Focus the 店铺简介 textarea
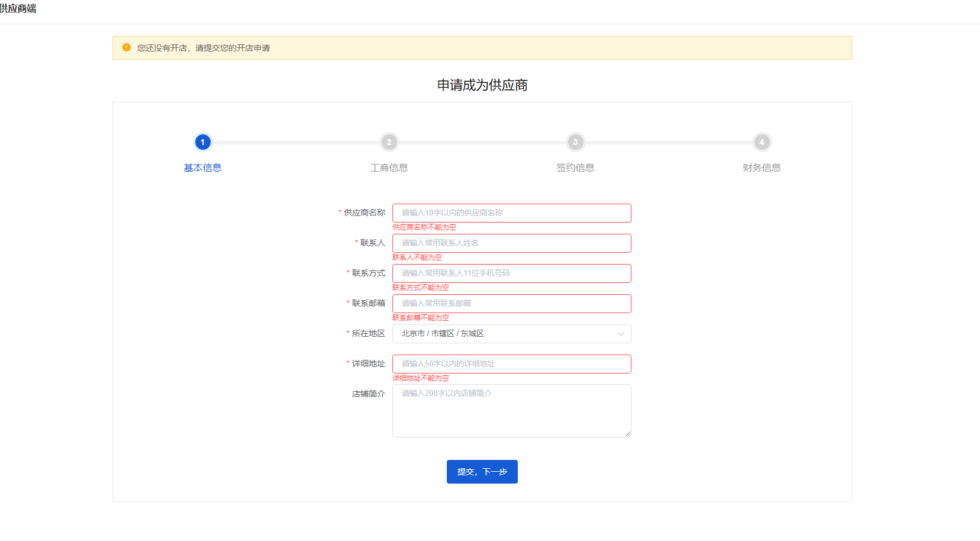This screenshot has width=980, height=541. (512, 411)
